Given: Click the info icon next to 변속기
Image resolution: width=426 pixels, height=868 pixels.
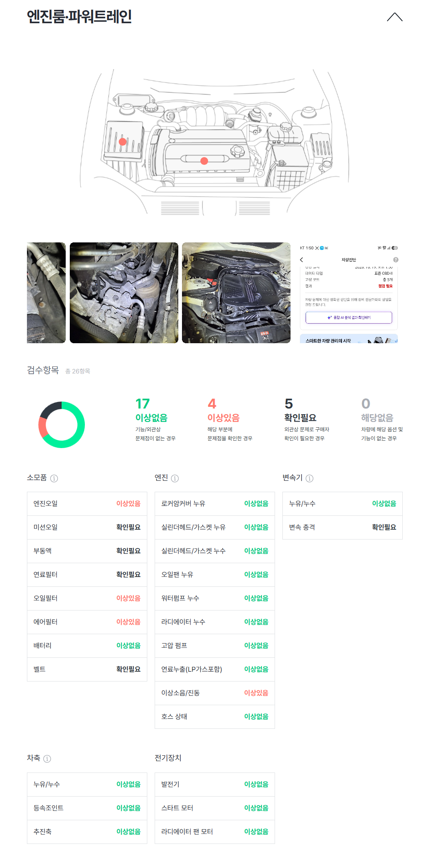Looking at the screenshot, I should point(309,478).
